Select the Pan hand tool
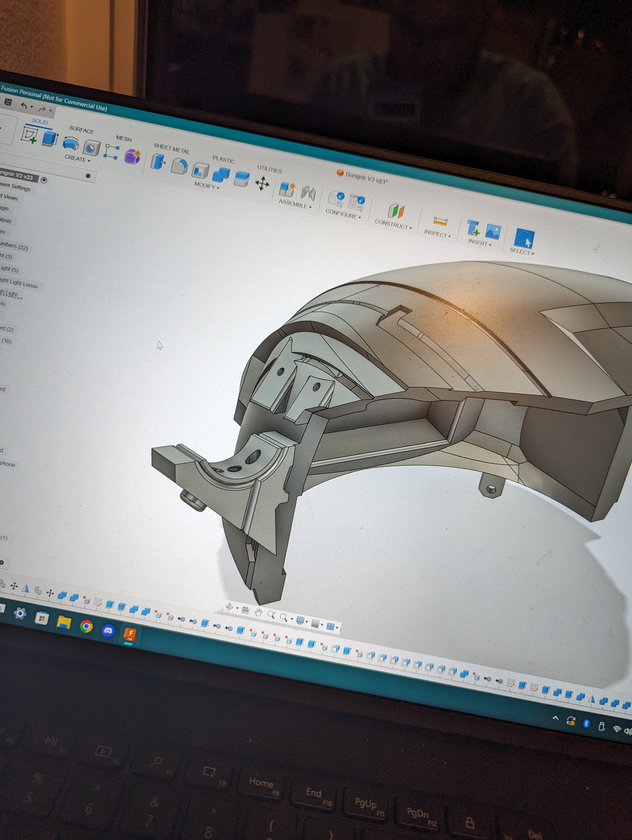The width and height of the screenshot is (632, 840). coord(258,612)
